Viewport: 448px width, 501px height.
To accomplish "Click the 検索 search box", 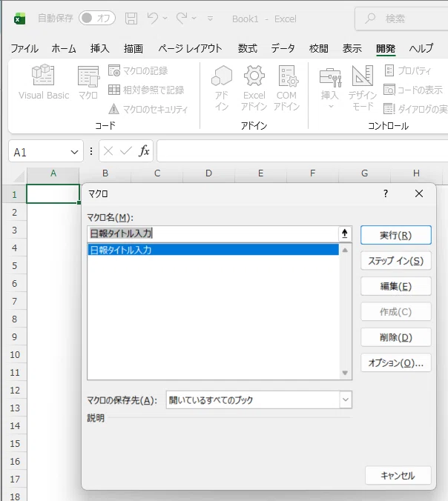I will click(x=401, y=19).
